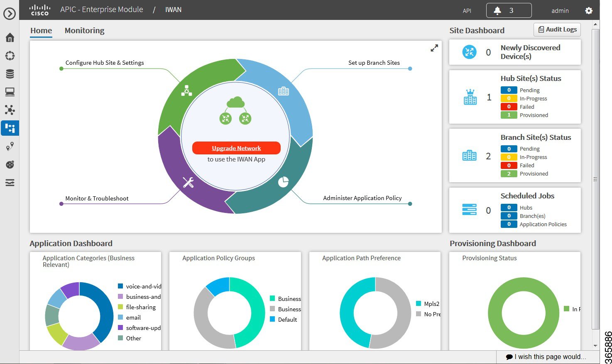Click the Application Policy Groups donut chart
This screenshot has width=612, height=364.
coord(229,313)
